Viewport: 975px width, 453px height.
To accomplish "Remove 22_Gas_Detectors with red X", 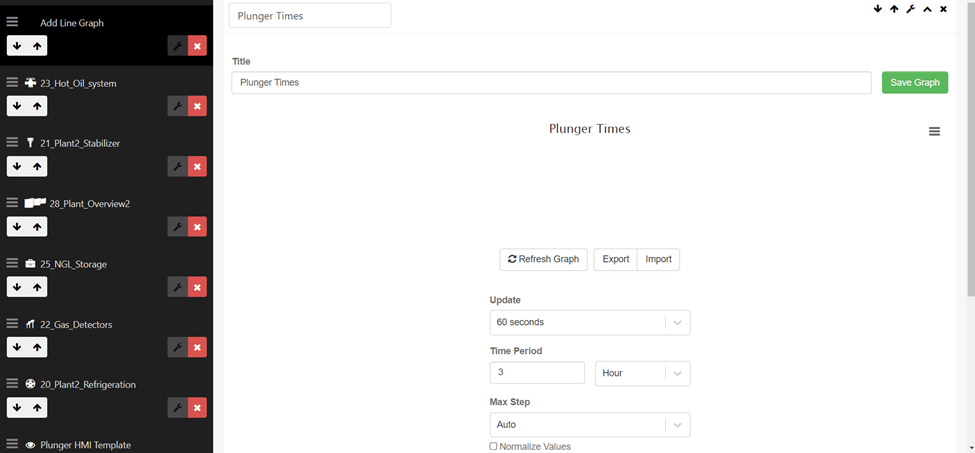I will [197, 347].
